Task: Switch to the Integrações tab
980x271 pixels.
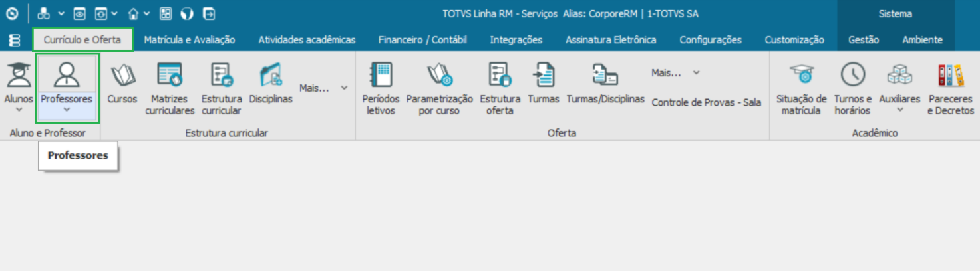Action: click(516, 40)
